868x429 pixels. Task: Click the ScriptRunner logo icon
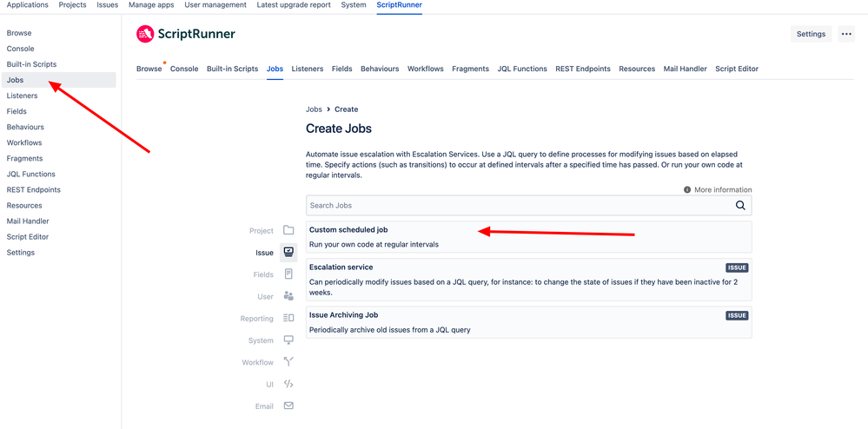[x=145, y=34]
